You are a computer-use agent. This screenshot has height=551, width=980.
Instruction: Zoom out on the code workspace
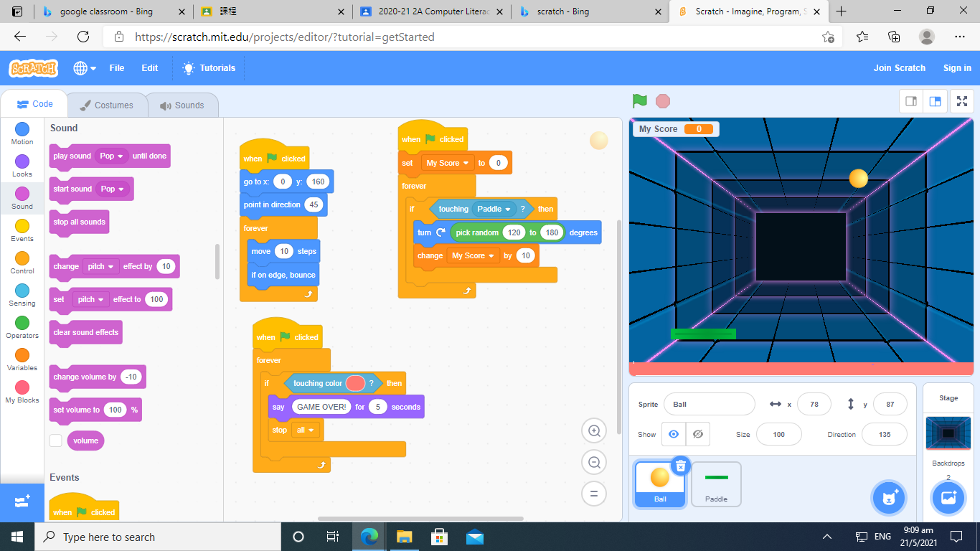coord(594,463)
